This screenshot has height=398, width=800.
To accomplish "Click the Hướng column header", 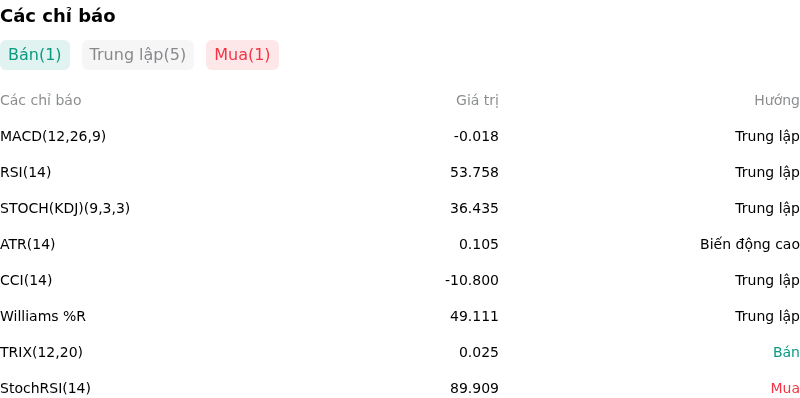I will (777, 101).
